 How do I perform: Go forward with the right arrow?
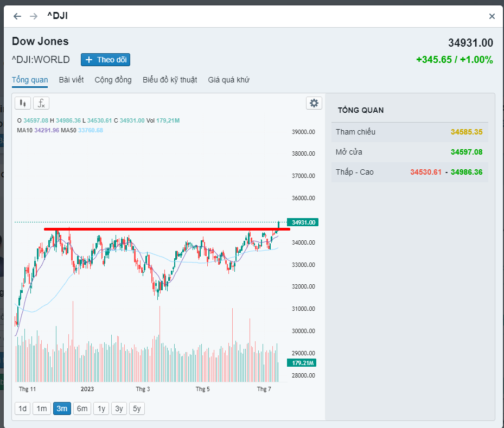click(x=34, y=16)
